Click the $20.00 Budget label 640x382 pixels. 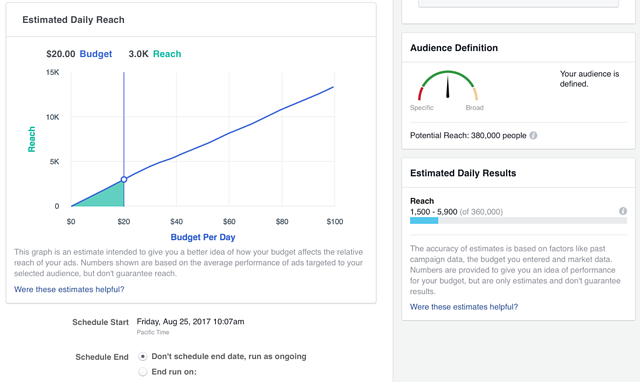point(79,54)
